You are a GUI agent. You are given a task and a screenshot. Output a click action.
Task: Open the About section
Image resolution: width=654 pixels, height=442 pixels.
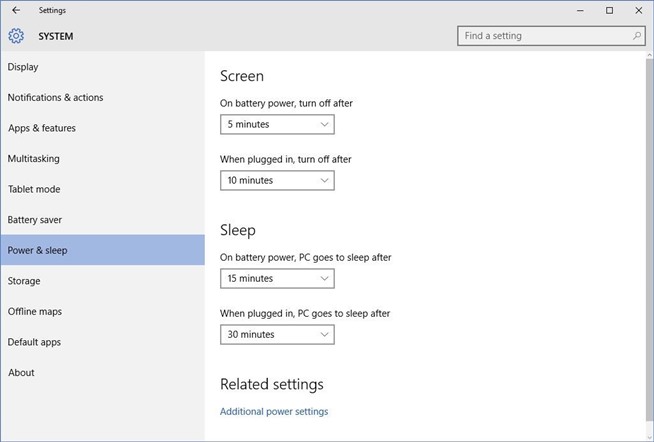[21, 372]
